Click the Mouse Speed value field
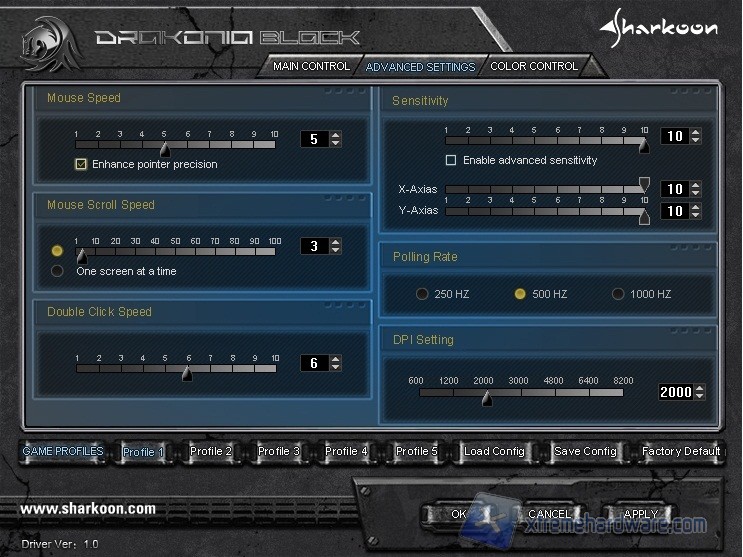This screenshot has height=557, width=743. tap(314, 139)
